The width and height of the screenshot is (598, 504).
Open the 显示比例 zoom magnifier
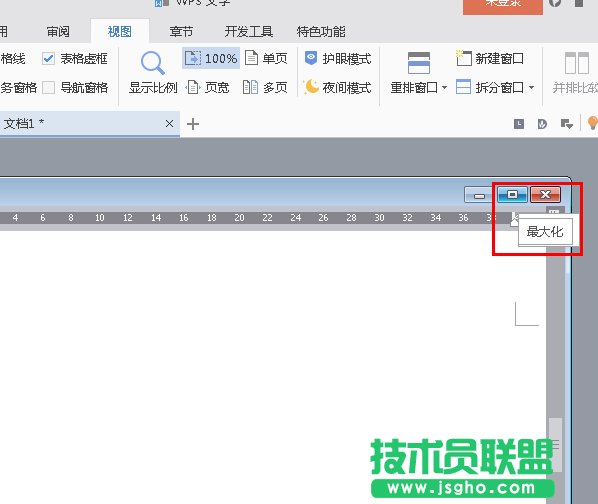pos(153,63)
